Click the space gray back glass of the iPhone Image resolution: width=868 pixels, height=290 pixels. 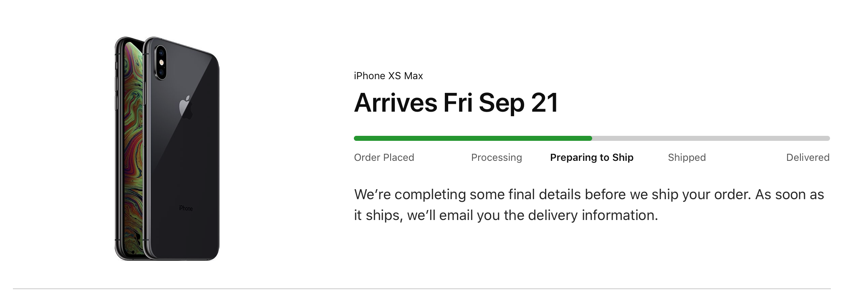coord(188,158)
